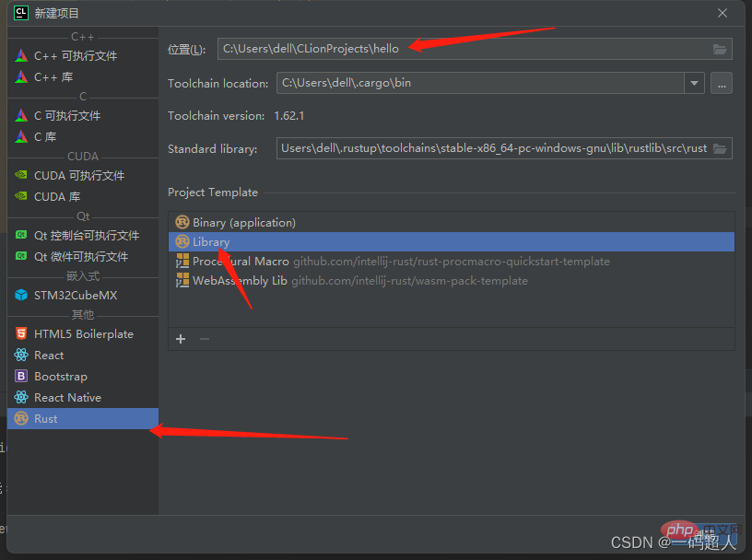Choose the React Native project type
Image resolution: width=752 pixels, height=560 pixels.
pyautogui.click(x=83, y=398)
